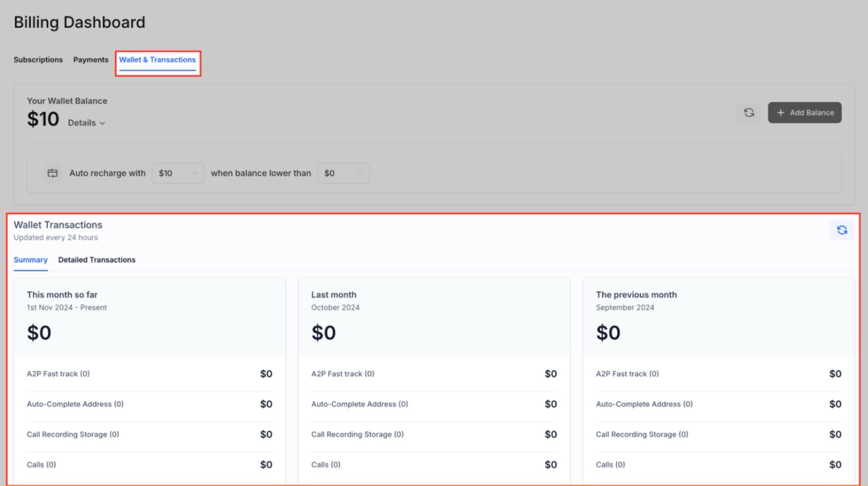Select the Summary tab
Image resolution: width=868 pixels, height=486 pixels.
pyautogui.click(x=30, y=260)
